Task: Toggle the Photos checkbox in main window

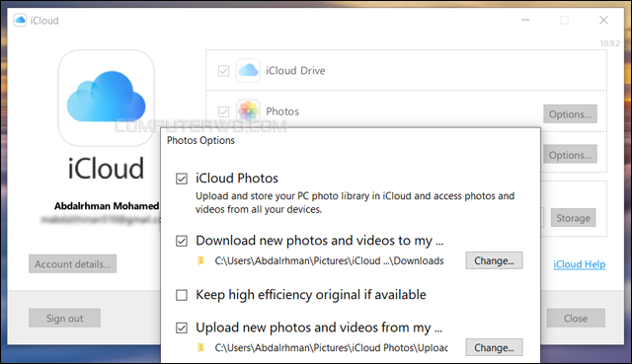Action: tap(224, 111)
